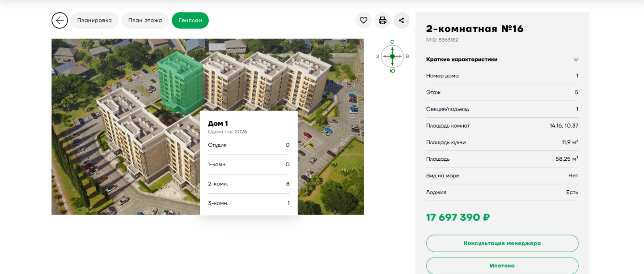
Task: Click the 58,25 м² area value
Action: click(567, 159)
